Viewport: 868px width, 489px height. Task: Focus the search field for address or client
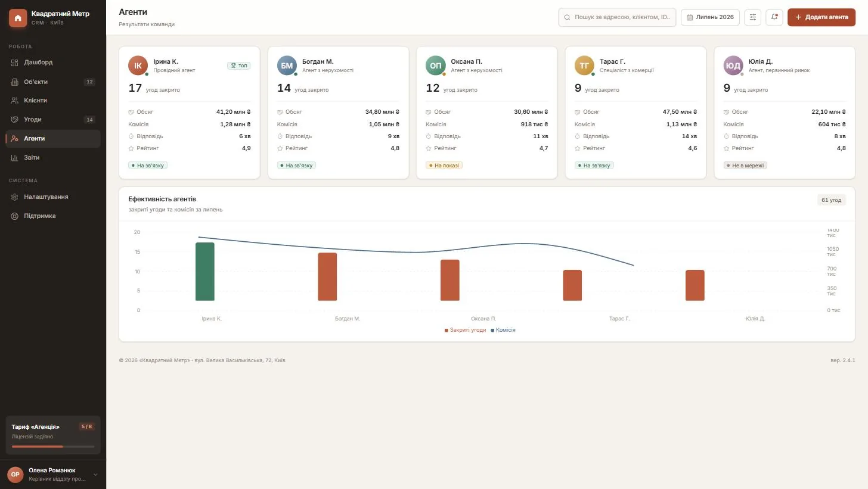tap(617, 17)
